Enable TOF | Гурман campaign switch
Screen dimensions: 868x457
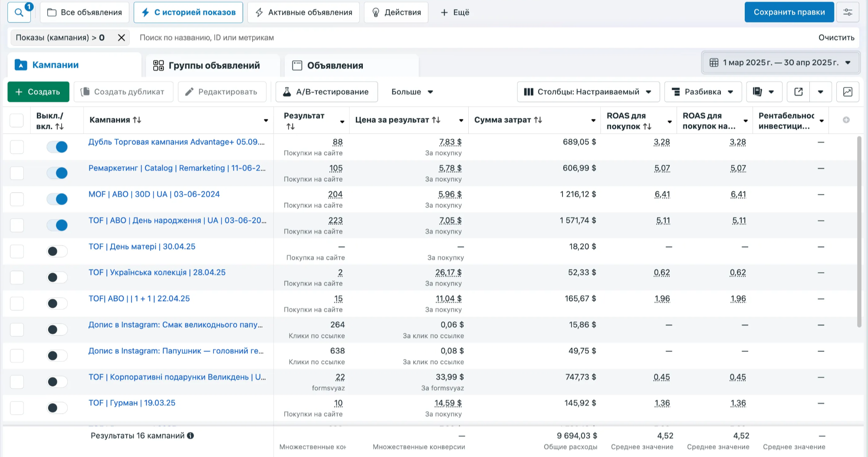(57, 408)
